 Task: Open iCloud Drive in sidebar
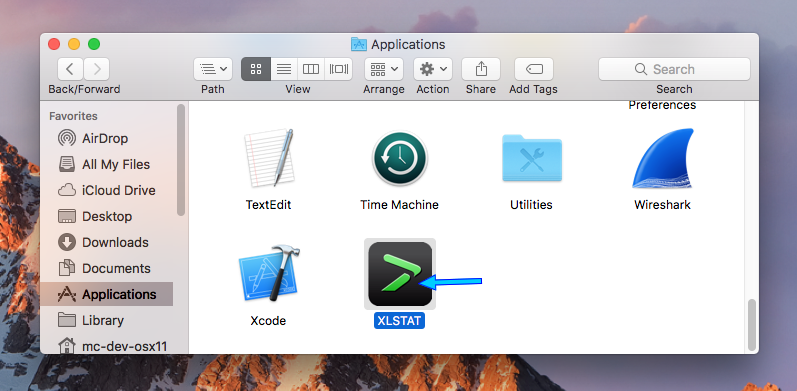107,190
